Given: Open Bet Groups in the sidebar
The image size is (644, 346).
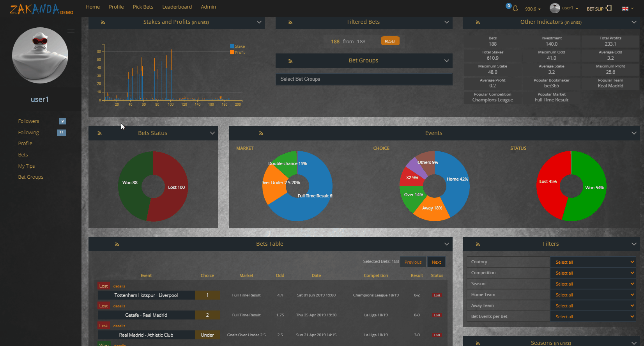Looking at the screenshot, I should 31,177.
